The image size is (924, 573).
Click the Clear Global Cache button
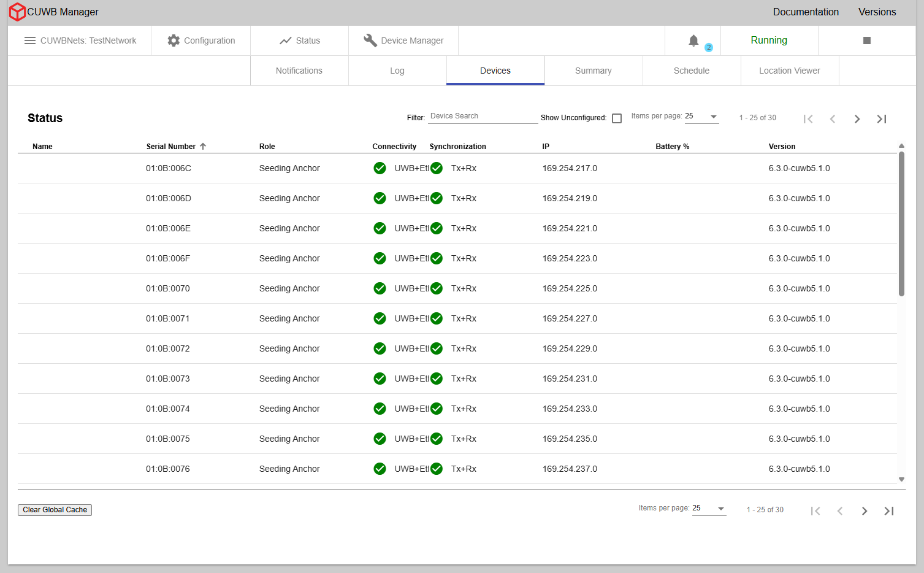pyautogui.click(x=55, y=510)
